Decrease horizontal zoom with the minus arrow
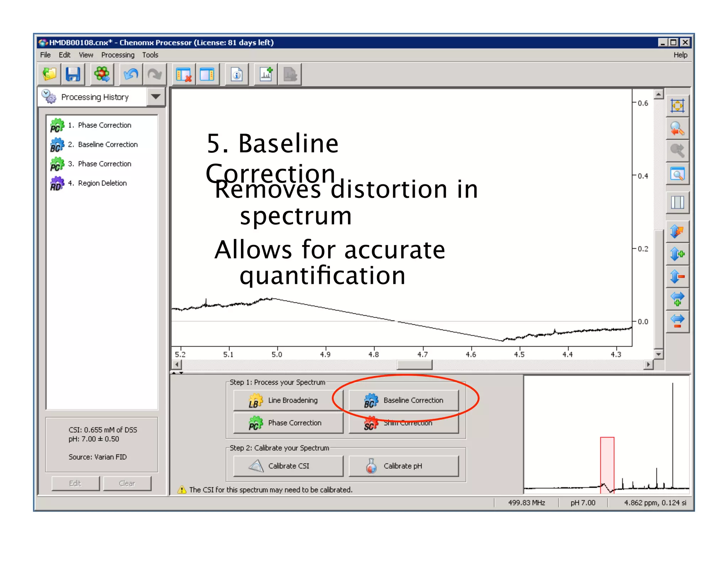 pos(678,321)
